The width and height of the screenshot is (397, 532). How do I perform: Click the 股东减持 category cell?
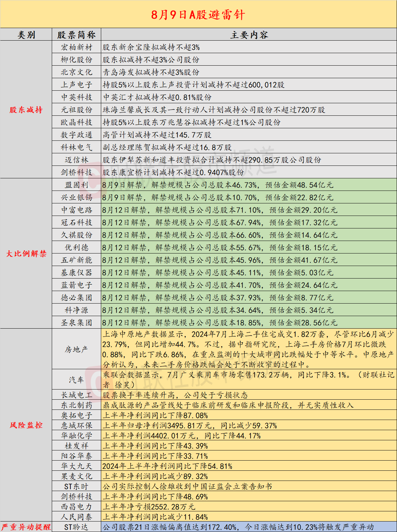tap(26, 110)
